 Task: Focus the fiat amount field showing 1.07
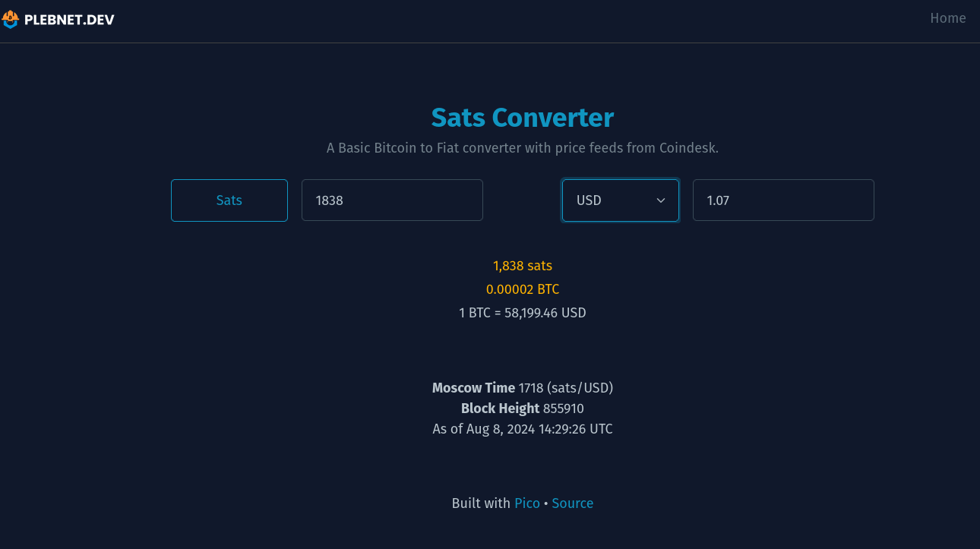783,200
